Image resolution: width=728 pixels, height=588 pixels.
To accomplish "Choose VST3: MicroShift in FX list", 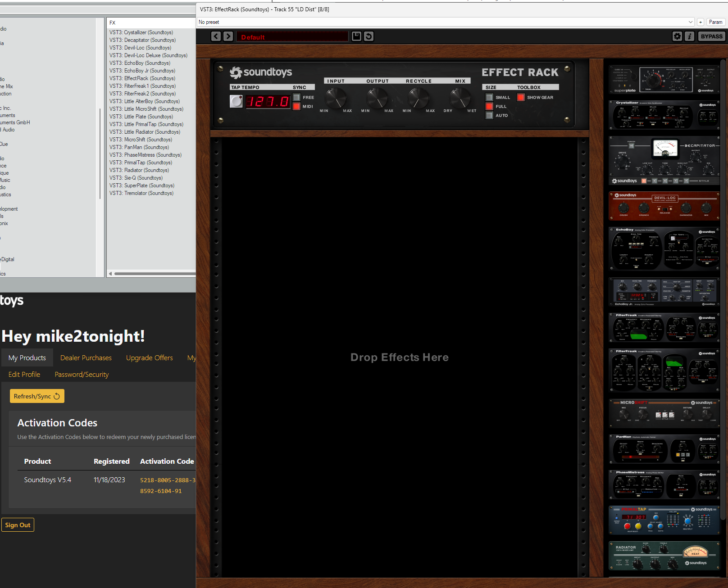I will coord(141,140).
